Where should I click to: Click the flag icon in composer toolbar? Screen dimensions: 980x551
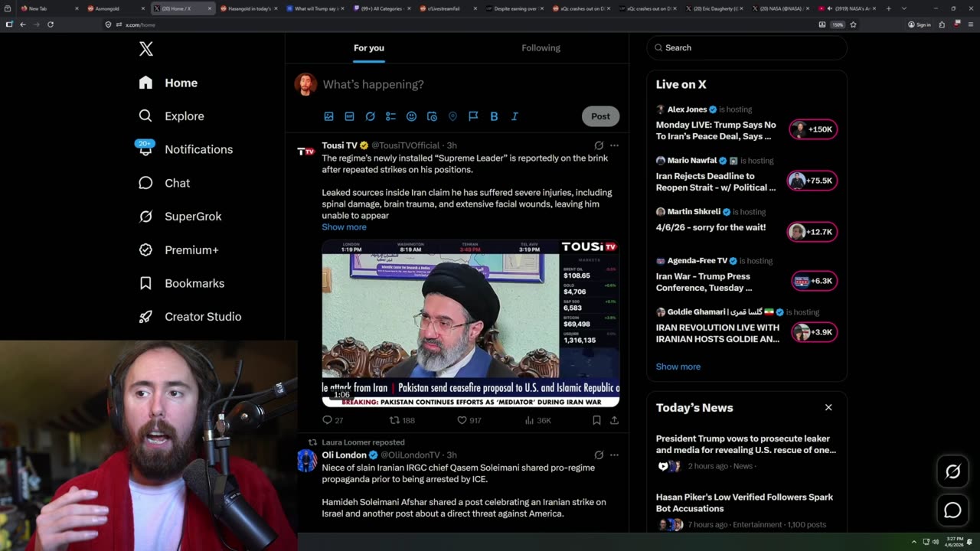[473, 116]
